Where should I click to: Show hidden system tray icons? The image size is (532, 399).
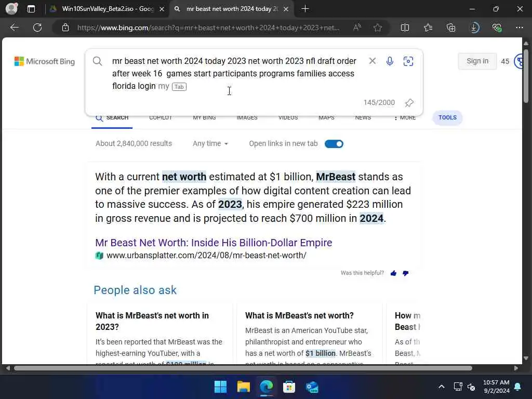pos(442,387)
